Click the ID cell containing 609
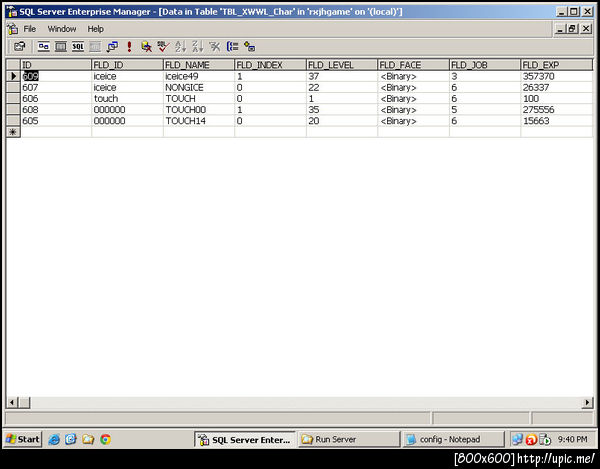The image size is (600, 469). coord(56,76)
